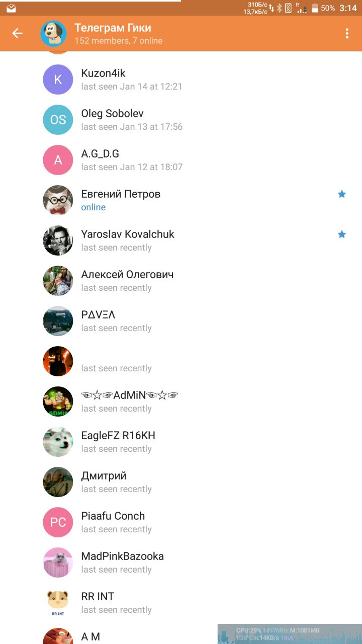
Task: Open EagleFZ R16KH profile
Action: coord(181,442)
